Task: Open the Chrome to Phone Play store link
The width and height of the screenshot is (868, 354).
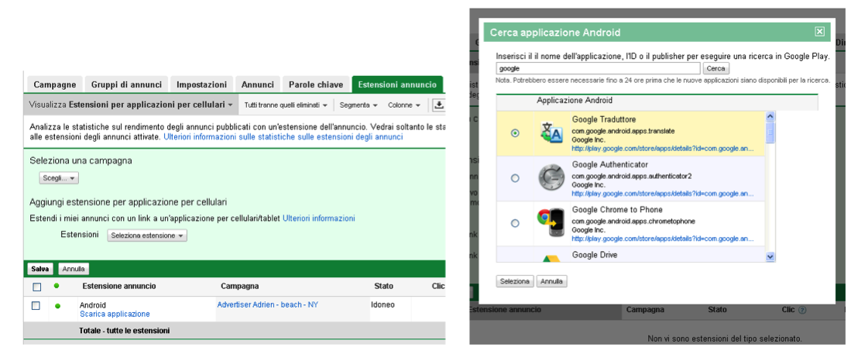Action: pyautogui.click(x=663, y=239)
